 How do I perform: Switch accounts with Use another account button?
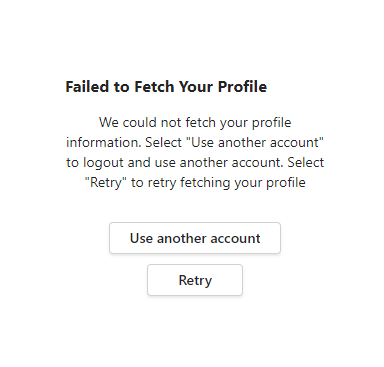pos(195,238)
